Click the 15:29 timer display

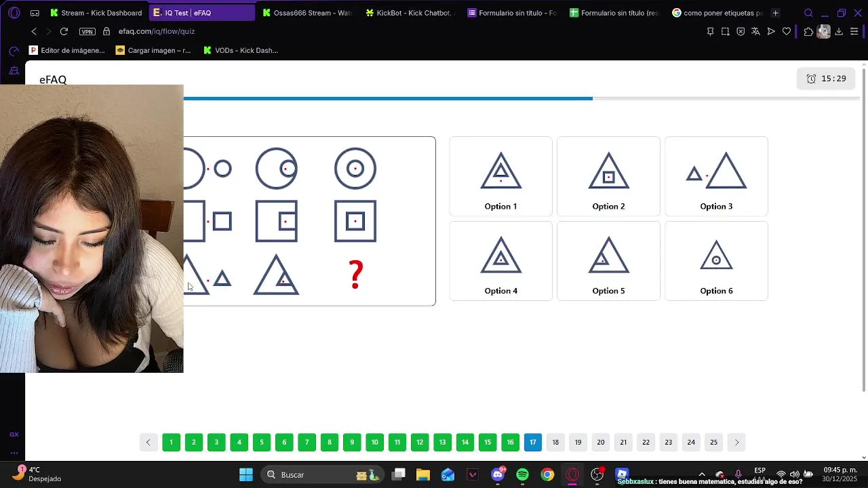(x=826, y=79)
